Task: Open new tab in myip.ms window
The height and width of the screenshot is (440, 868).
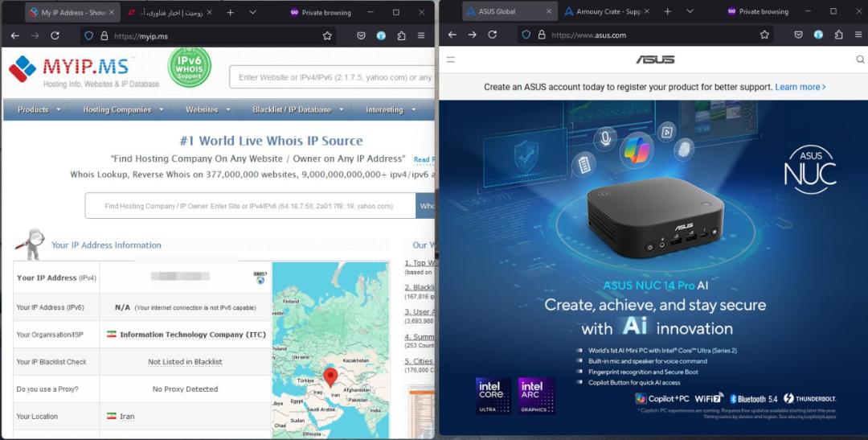Action: tap(231, 12)
